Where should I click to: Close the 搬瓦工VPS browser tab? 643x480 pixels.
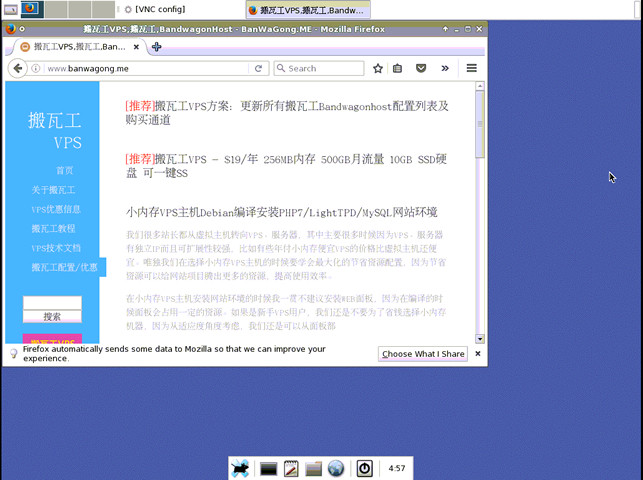137,47
